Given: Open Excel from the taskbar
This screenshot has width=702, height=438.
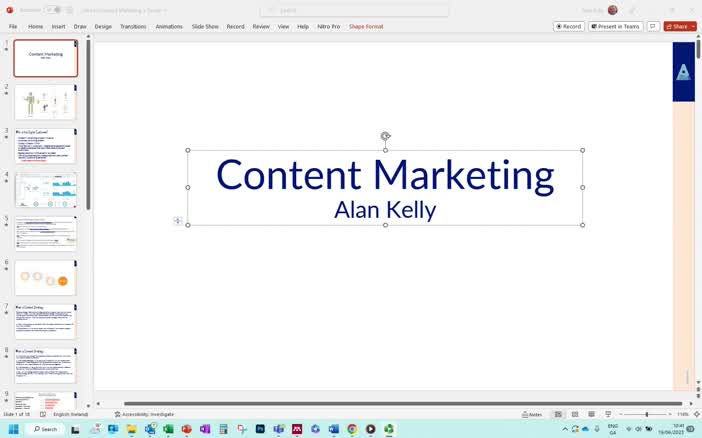Looking at the screenshot, I should [x=168, y=429].
